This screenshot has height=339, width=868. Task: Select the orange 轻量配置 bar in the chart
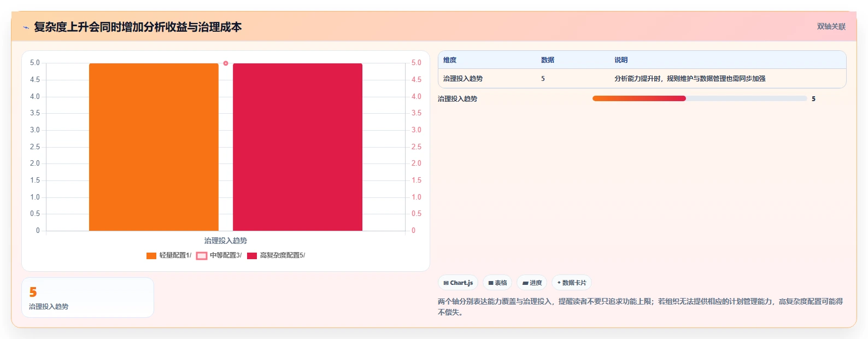[x=154, y=147]
